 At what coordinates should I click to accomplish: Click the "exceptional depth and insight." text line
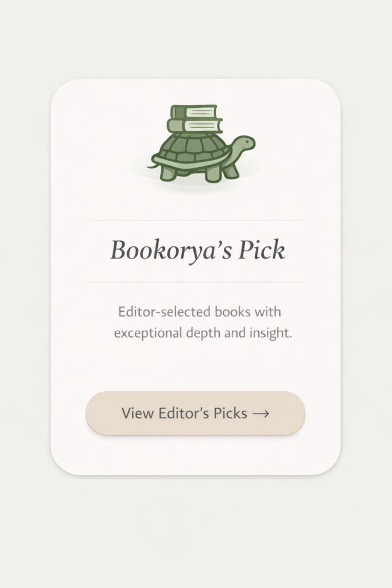(x=203, y=333)
